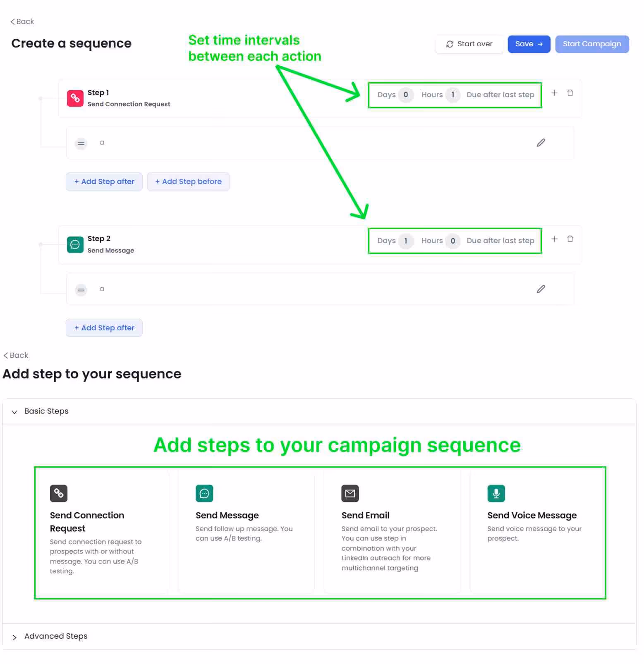This screenshot has height=664, width=644.
Task: Click the Step 2 send message chat icon
Action: pyautogui.click(x=75, y=244)
